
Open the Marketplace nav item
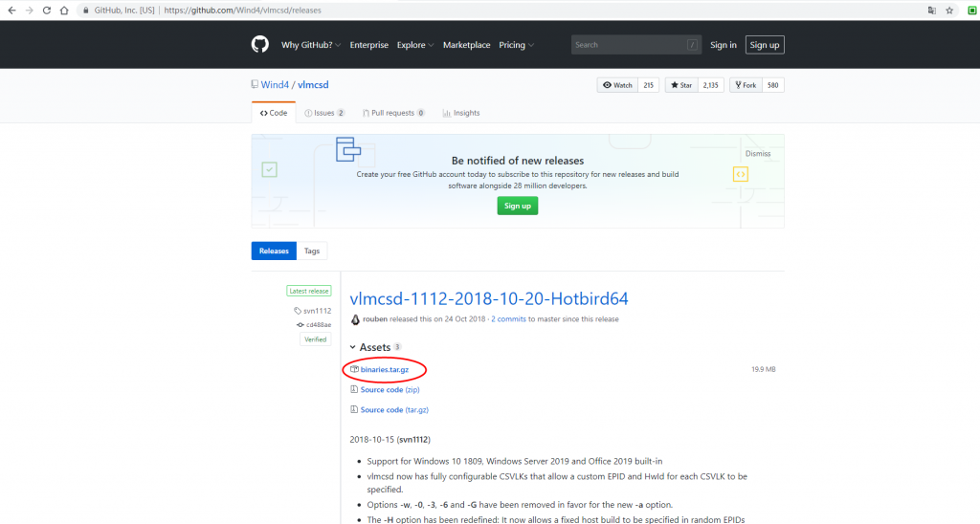[x=466, y=45]
